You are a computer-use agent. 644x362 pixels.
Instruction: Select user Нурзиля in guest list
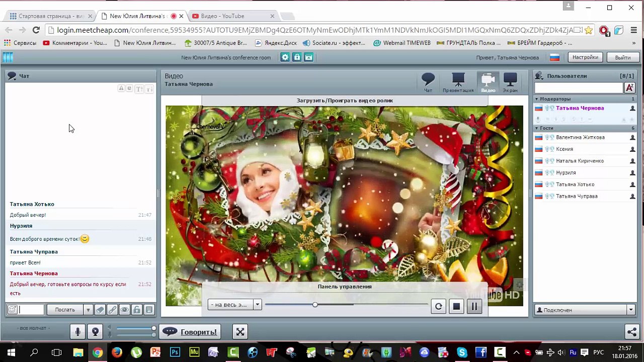(585, 172)
